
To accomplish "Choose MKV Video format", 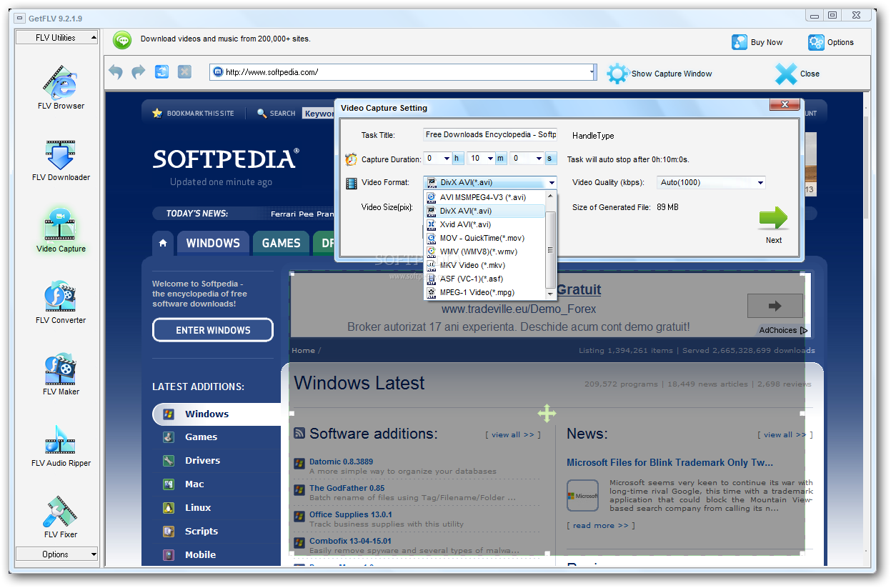I will (485, 265).
